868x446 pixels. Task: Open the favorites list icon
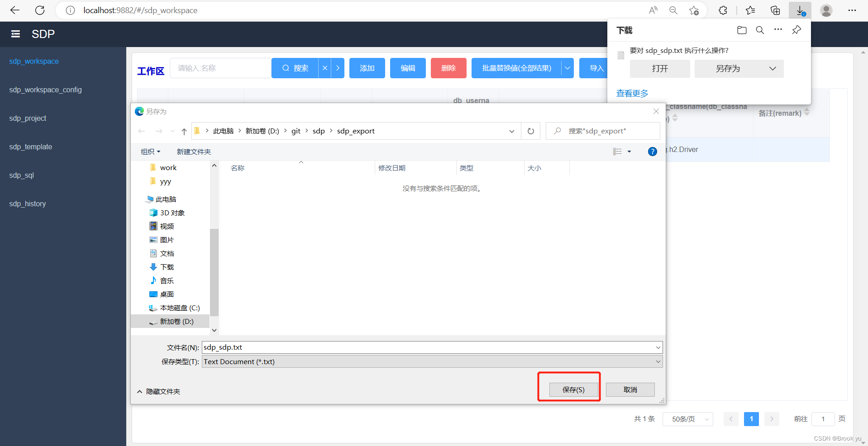pyautogui.click(x=750, y=10)
